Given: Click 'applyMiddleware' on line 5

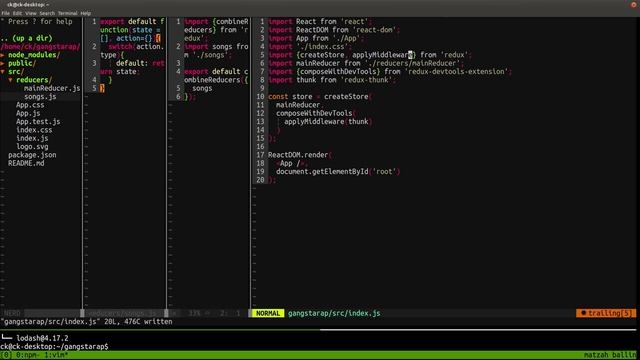Looking at the screenshot, I should (383, 55).
